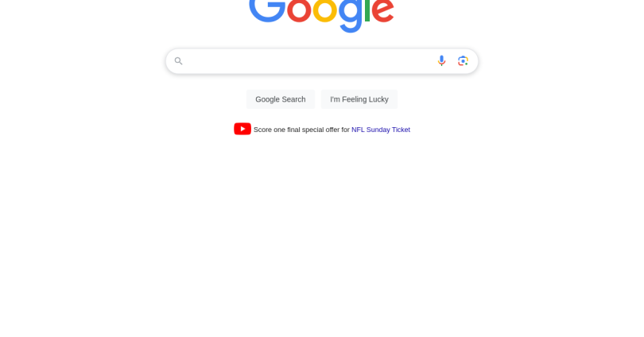Click the red letter e ending the logo

382,10
